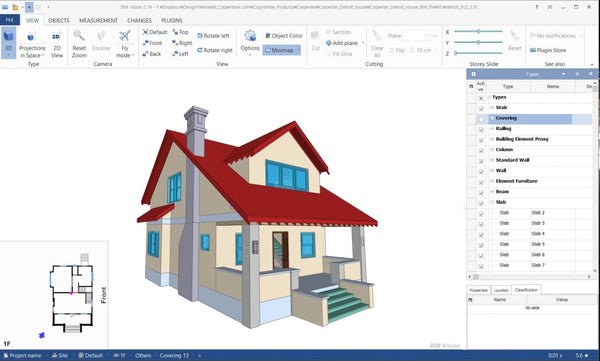Clear All cutting planes

point(377,44)
